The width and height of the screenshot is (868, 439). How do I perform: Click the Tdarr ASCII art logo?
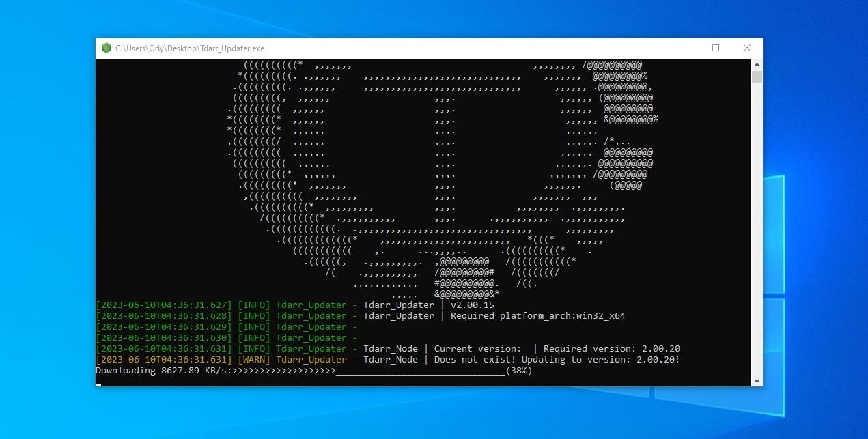tap(443, 179)
